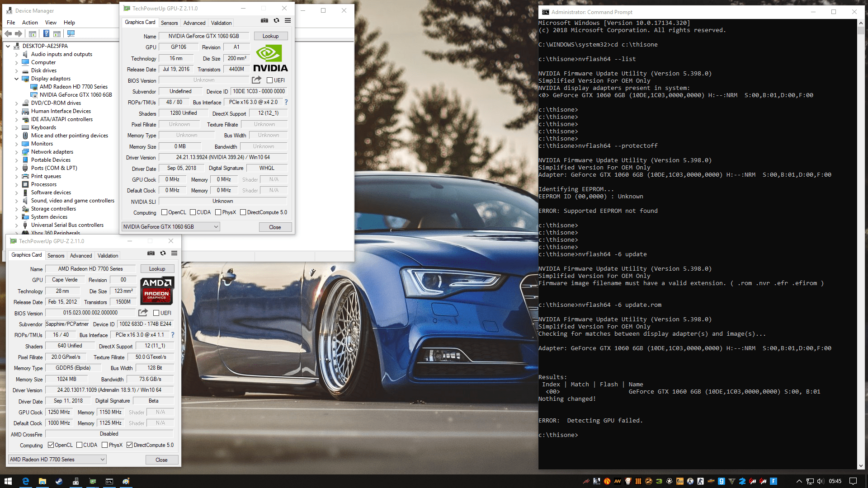868x488 pixels.
Task: Click Close button in NVIDIA GPU-Z window
Action: pyautogui.click(x=275, y=227)
